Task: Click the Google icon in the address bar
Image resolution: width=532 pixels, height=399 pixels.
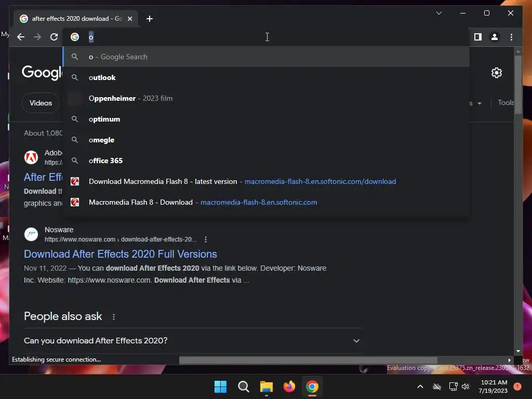Action: [75, 37]
